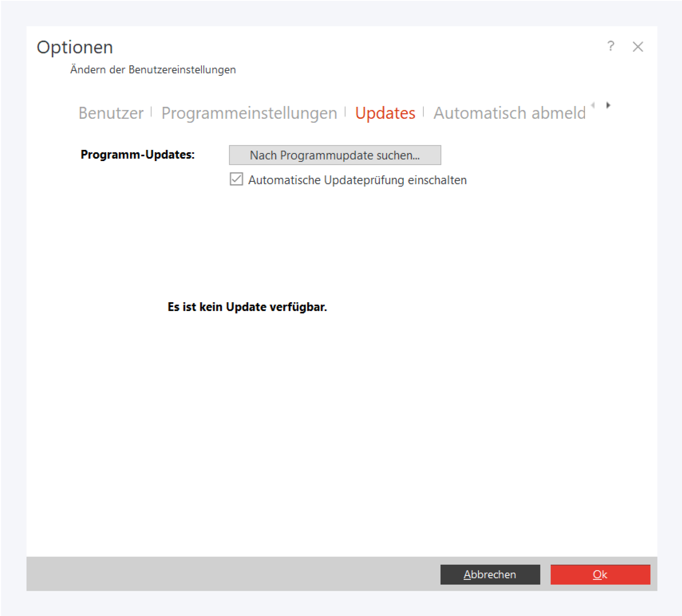Switch to the Benutzer tab
The width and height of the screenshot is (682, 616).
[x=111, y=113]
